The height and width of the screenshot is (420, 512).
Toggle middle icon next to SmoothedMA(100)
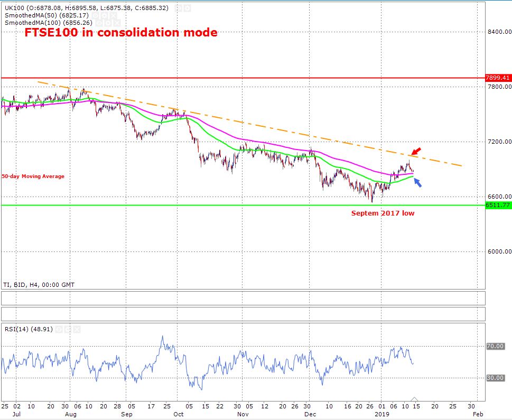click(x=110, y=23)
